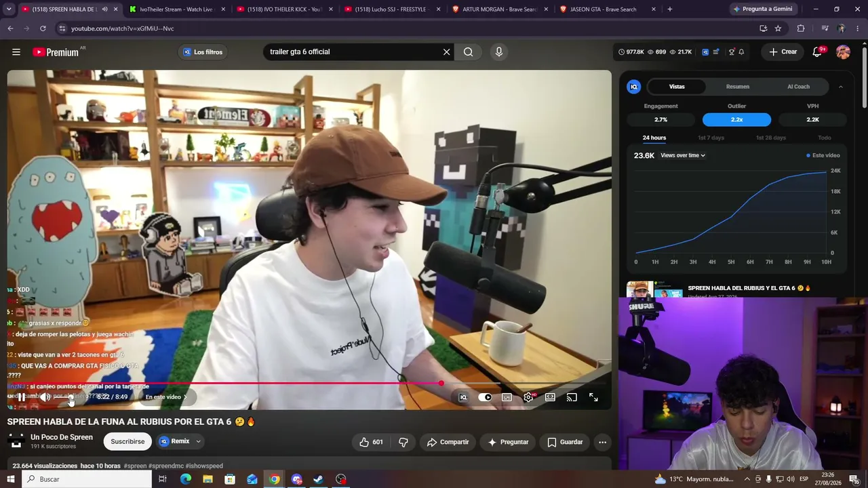
Task: Expand the Remix dropdown arrow
Action: (x=198, y=441)
